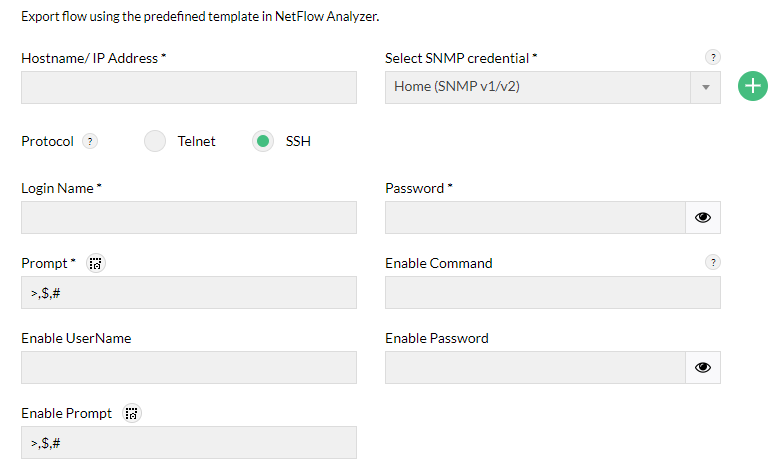This screenshot has width=772, height=476.
Task: Focus the Enable UserName input box
Action: (189, 367)
